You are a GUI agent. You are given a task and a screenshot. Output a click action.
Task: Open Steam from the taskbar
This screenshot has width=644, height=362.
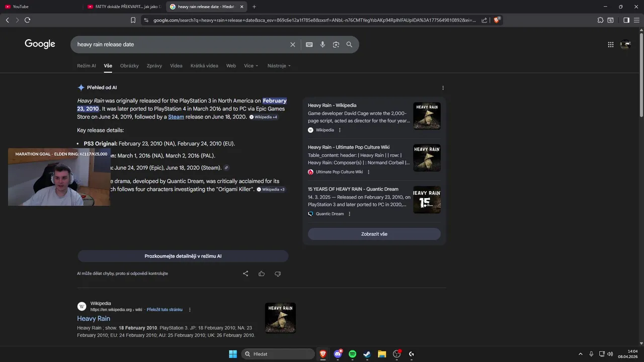(367, 354)
